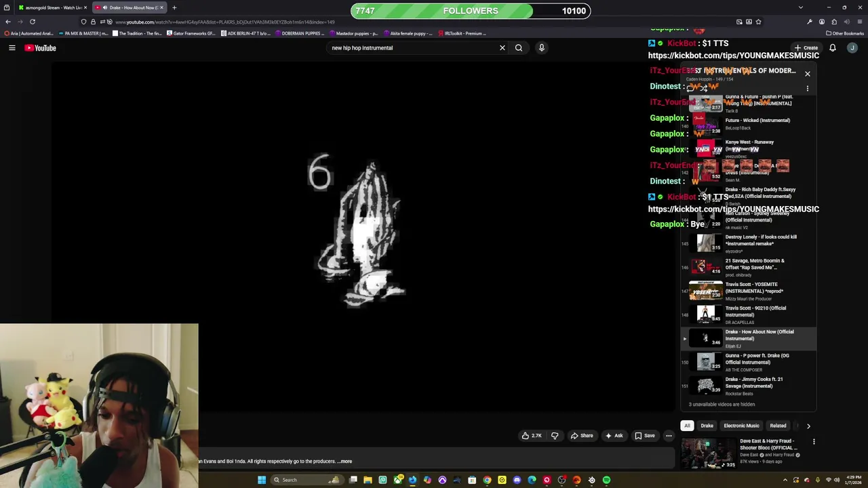Open the playlist three-dot options menu
The height and width of the screenshot is (488, 868).
pos(808,89)
